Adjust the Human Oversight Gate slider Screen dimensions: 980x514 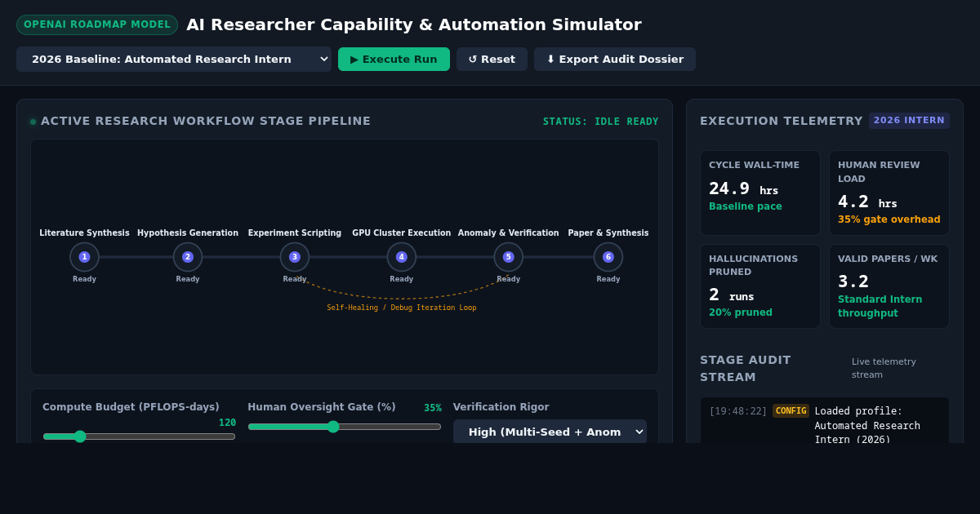tap(345, 427)
